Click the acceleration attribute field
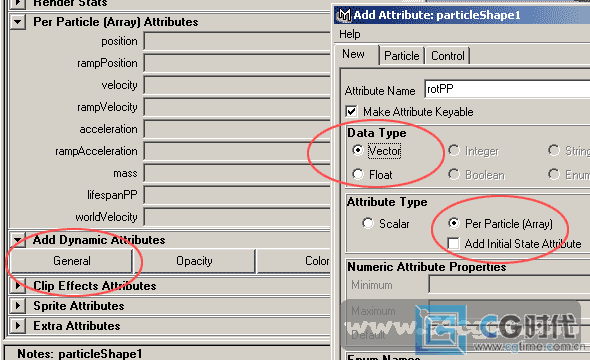590x360 pixels. (x=237, y=129)
